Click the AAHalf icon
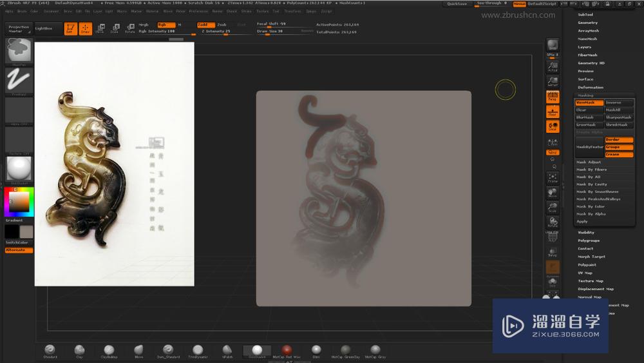 (553, 81)
